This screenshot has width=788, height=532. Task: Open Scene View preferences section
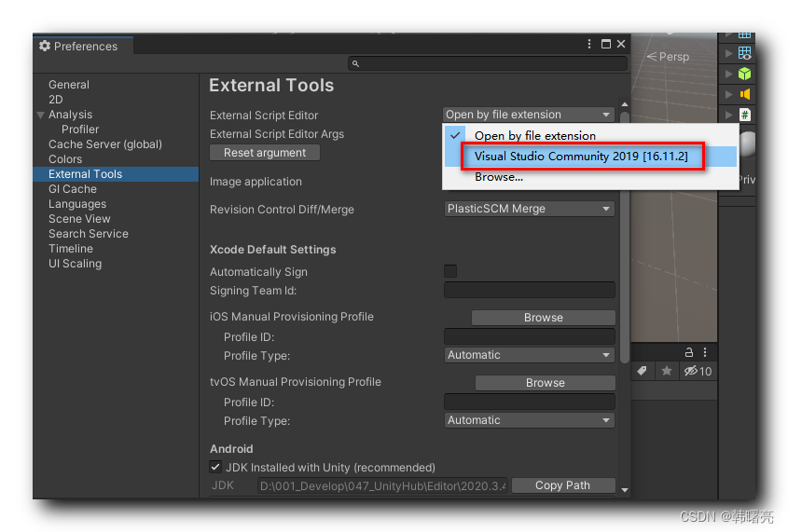coord(79,219)
